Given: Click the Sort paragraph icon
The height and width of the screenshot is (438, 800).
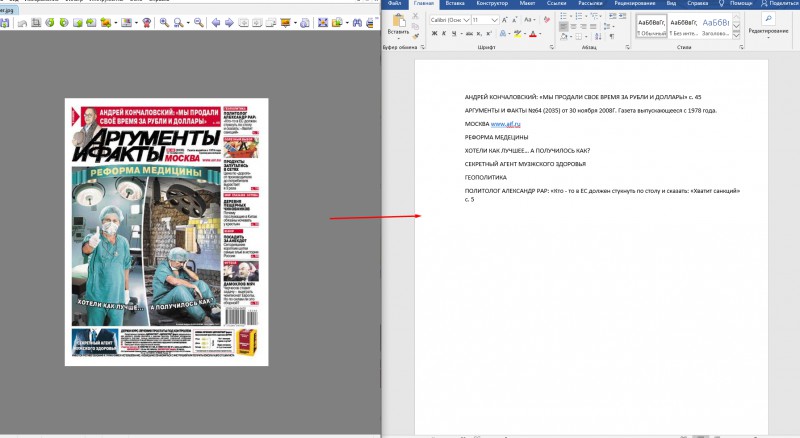Looking at the screenshot, I should click(598, 36).
